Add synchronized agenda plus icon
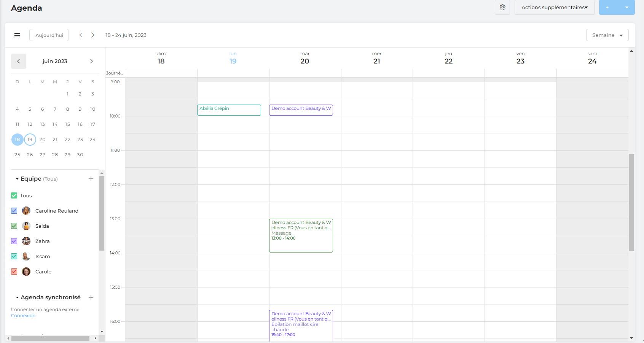This screenshot has width=644, height=343. point(91,297)
